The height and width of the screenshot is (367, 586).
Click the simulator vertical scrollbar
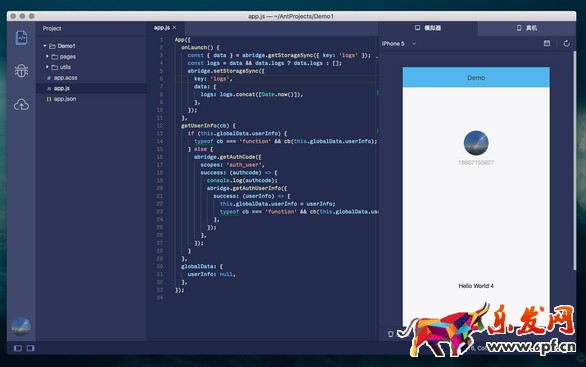pos(574,161)
